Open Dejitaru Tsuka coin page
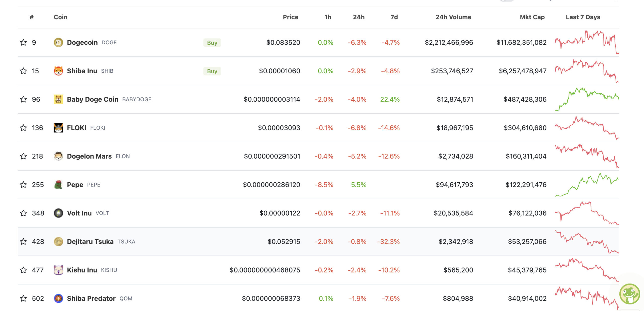Image resolution: width=644 pixels, height=311 pixels. pyautogui.click(x=90, y=241)
